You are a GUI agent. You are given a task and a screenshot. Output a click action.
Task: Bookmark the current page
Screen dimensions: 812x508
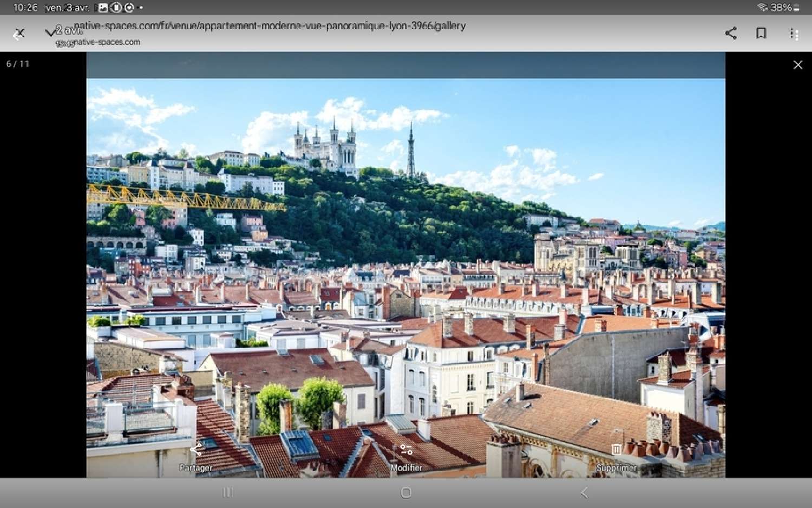pos(762,34)
